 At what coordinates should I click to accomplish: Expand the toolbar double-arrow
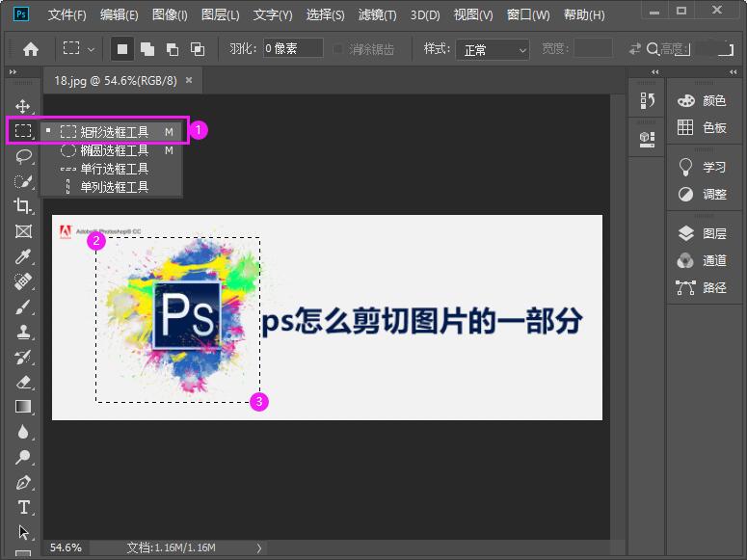[13, 72]
